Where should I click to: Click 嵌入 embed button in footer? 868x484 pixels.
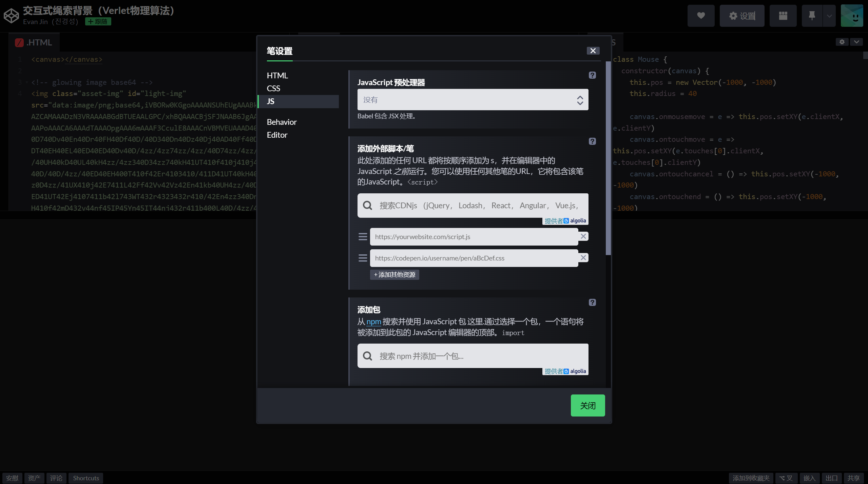click(x=809, y=478)
